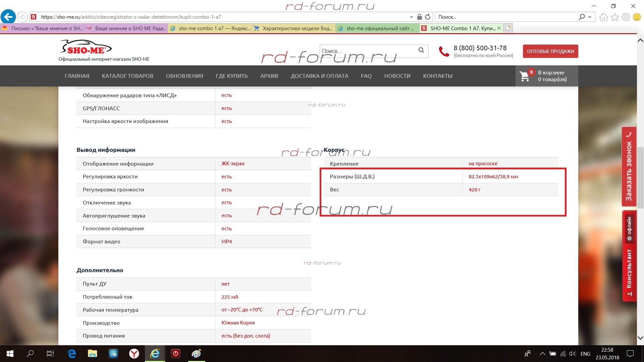Click the SHO-ME logo

click(x=86, y=47)
